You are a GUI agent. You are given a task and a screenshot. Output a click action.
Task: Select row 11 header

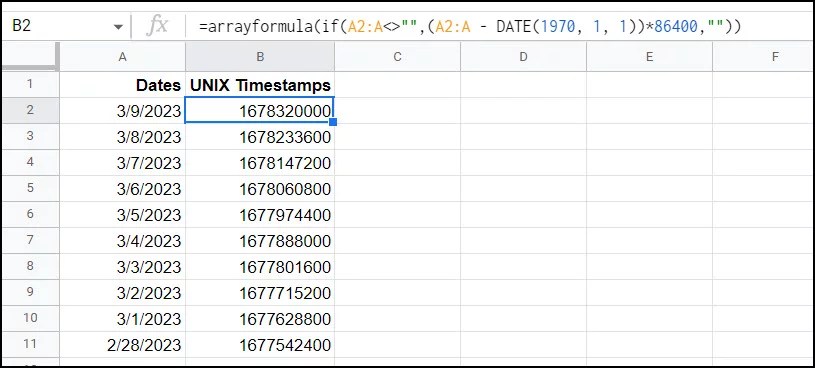(x=30, y=344)
